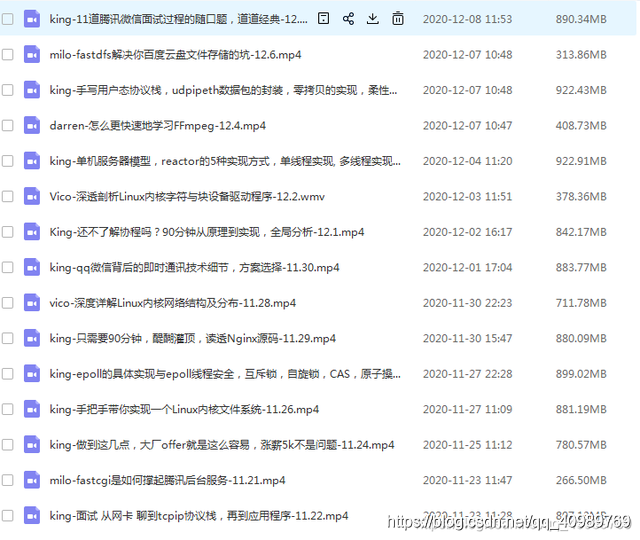
Task: Tick checkbox for king-qq 11.30.mp4
Action: tap(7, 267)
